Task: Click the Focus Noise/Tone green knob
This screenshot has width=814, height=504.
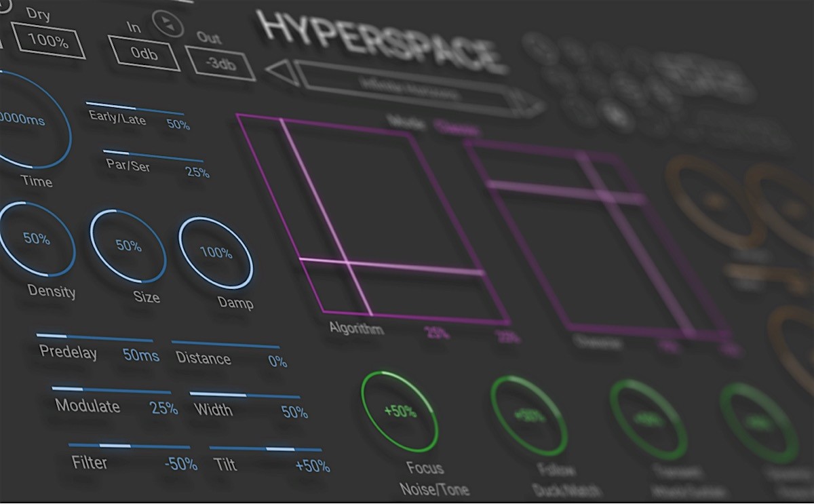Action: [x=400, y=411]
